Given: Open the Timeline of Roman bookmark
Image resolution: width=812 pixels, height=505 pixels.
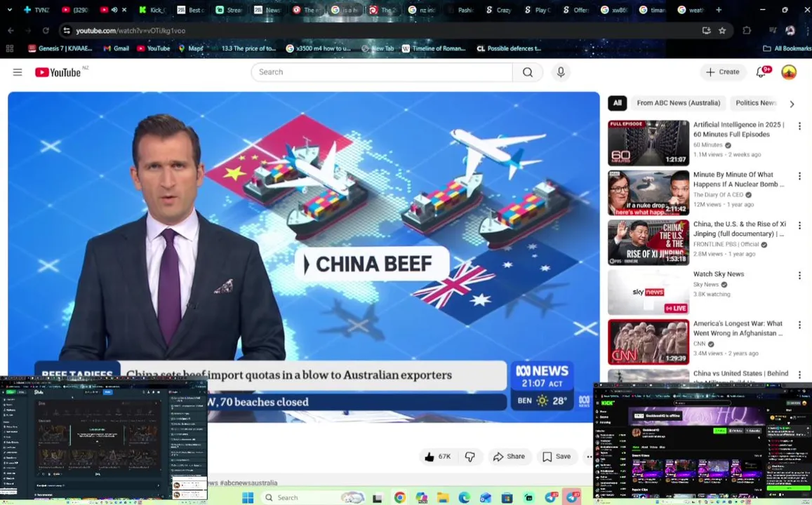Looking at the screenshot, I should click(x=434, y=48).
